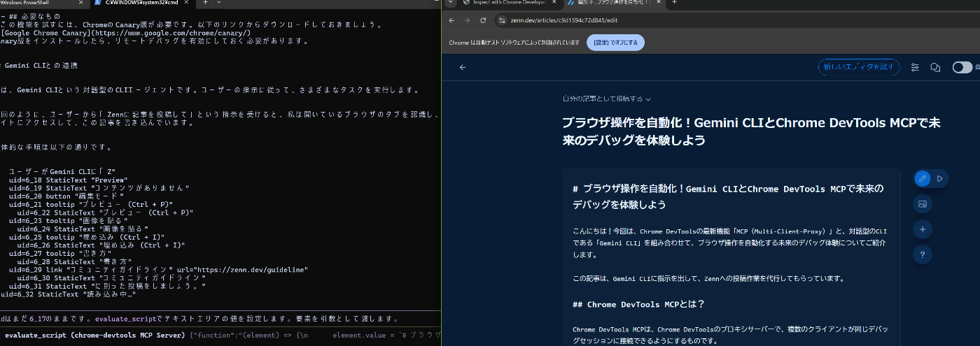The height and width of the screenshot is (346, 980).
Task: Open a new Chrome tab with plus
Action: (675, 3)
